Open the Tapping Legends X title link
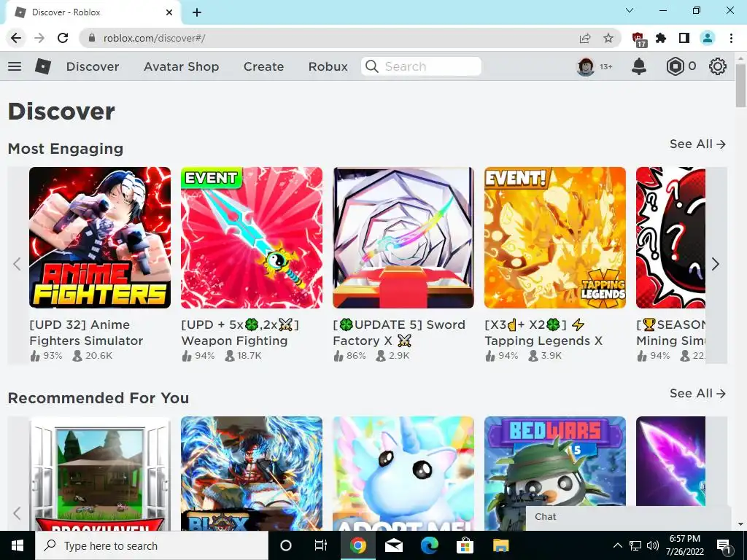This screenshot has height=560, width=747. click(543, 332)
